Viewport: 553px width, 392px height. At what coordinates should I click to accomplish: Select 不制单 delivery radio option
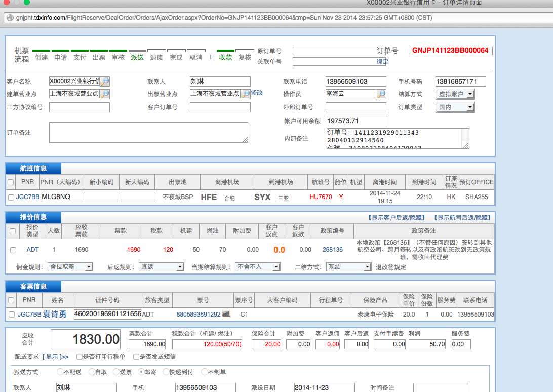pos(204,372)
